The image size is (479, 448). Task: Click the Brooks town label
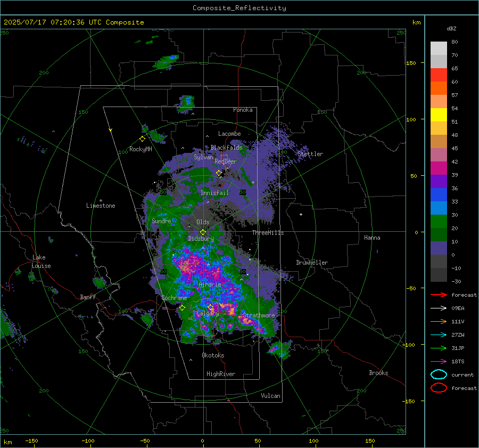tap(378, 373)
